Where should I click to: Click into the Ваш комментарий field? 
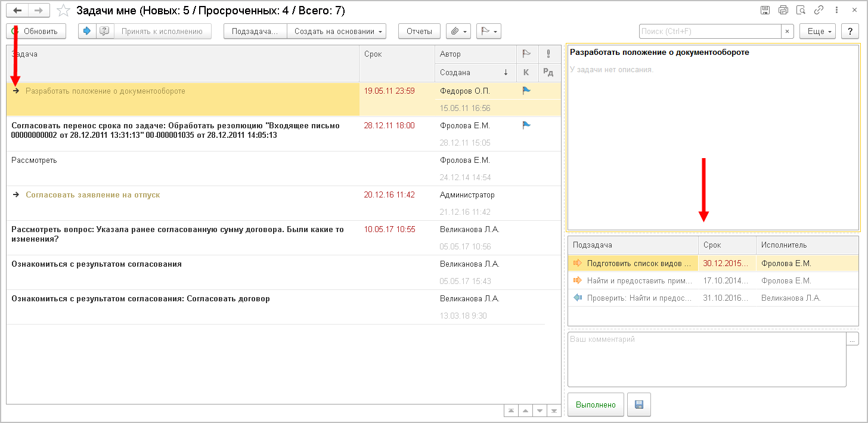coord(707,360)
